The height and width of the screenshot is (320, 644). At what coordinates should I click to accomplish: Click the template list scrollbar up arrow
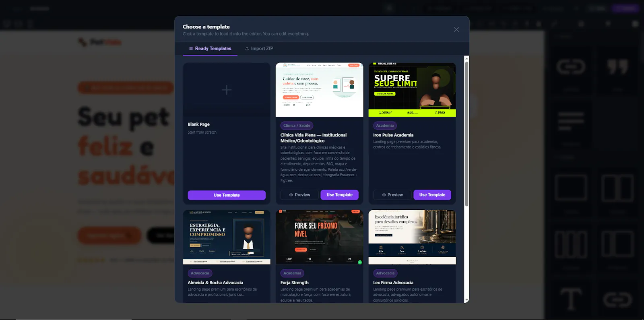tap(466, 58)
